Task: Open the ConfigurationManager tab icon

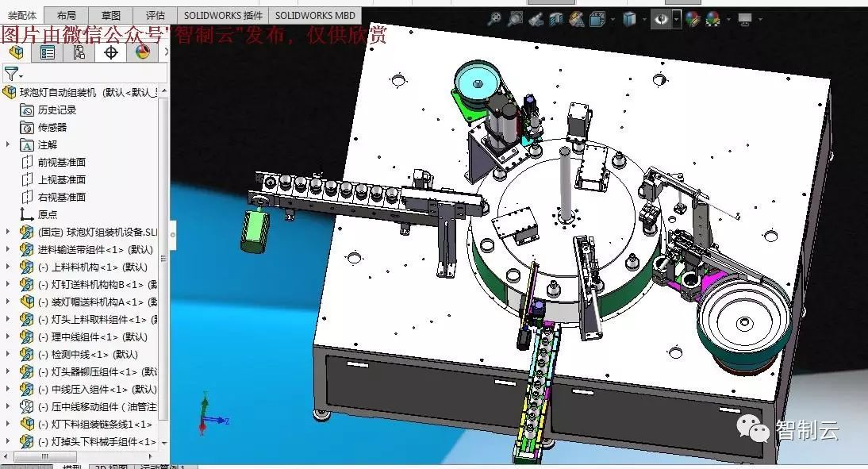Action: pyautogui.click(x=79, y=52)
